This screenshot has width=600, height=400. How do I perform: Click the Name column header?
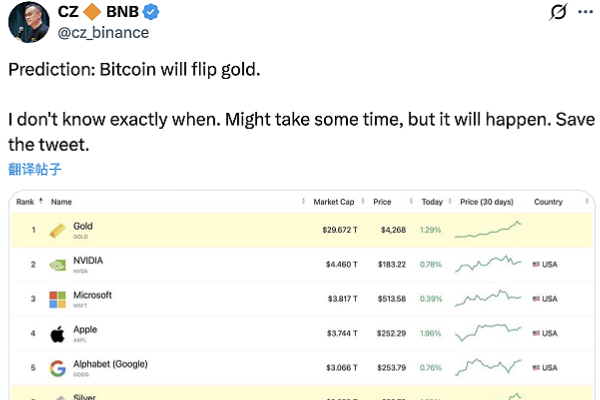pyautogui.click(x=62, y=202)
